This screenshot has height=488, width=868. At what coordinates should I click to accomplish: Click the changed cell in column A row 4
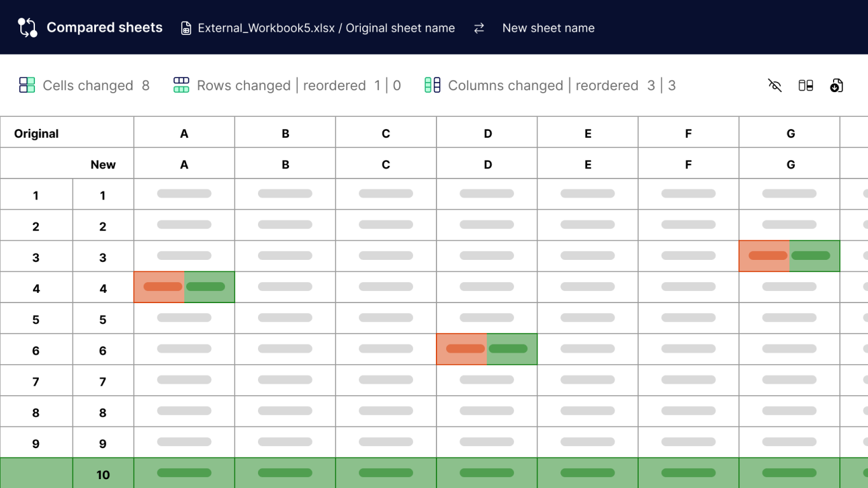[x=184, y=287]
